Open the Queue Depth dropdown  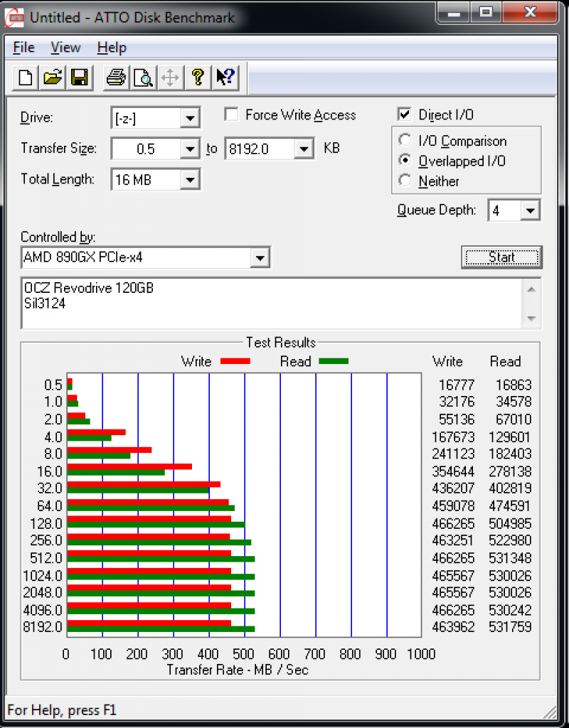pyautogui.click(x=529, y=210)
